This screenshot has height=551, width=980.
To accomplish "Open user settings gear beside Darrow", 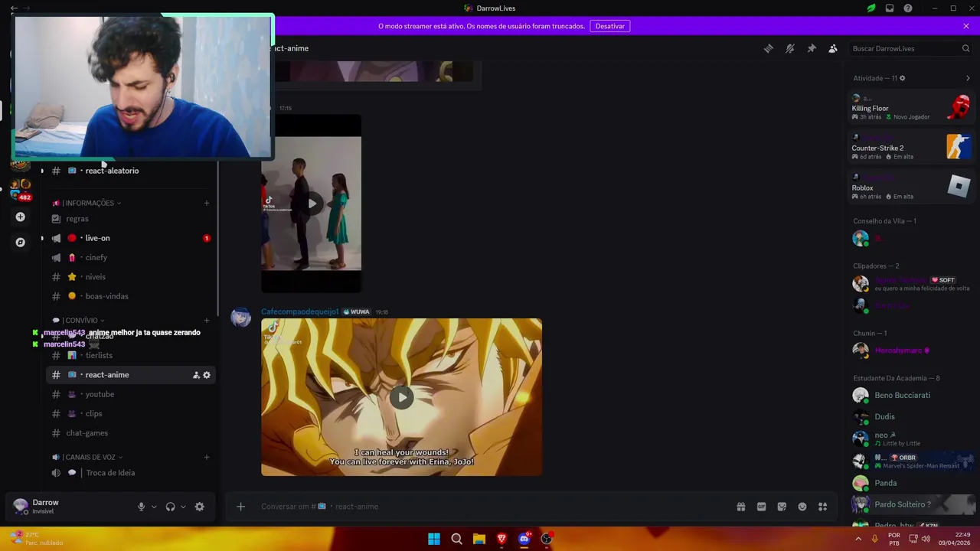I will coord(200,507).
